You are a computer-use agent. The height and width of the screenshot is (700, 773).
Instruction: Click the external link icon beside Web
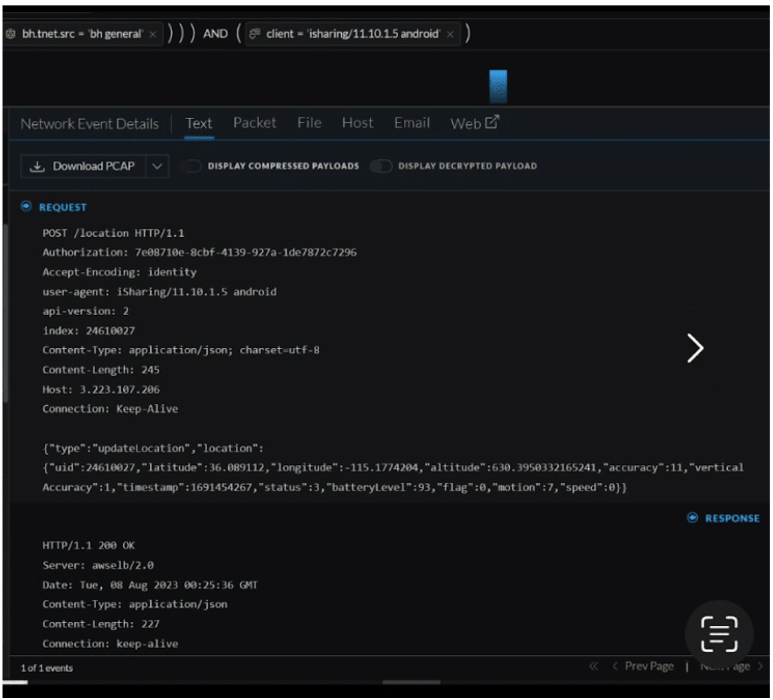492,122
